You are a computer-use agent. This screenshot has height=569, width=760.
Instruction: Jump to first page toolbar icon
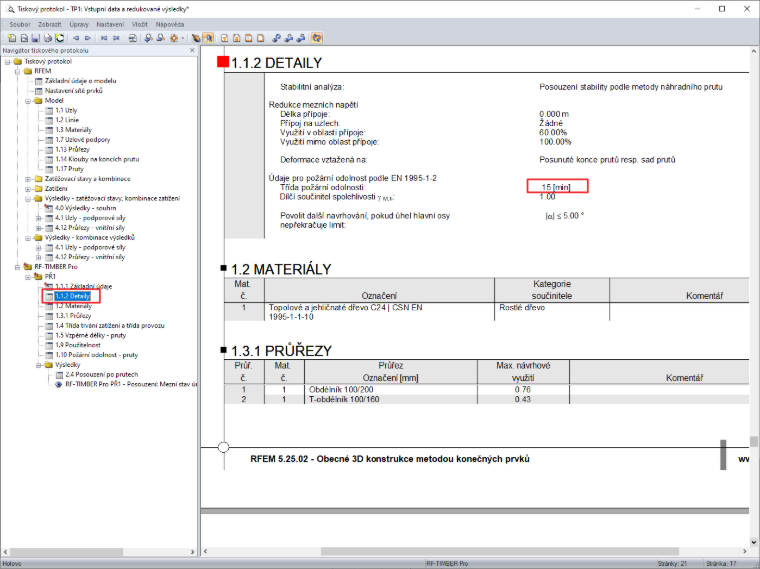coord(104,38)
